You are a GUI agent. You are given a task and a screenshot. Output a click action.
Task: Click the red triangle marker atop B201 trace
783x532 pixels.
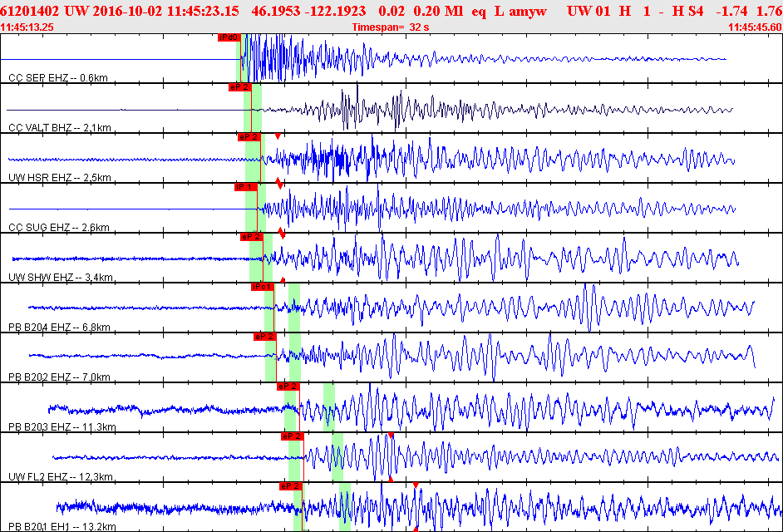416,485
